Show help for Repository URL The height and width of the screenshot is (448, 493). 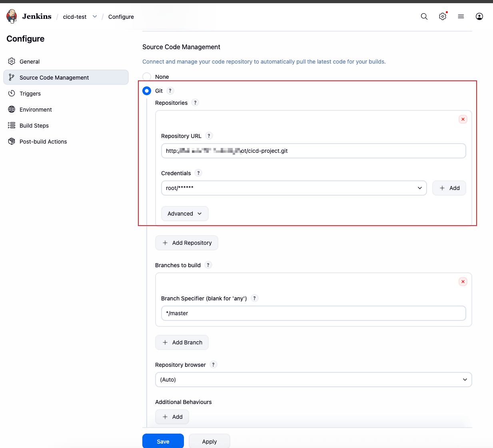209,136
